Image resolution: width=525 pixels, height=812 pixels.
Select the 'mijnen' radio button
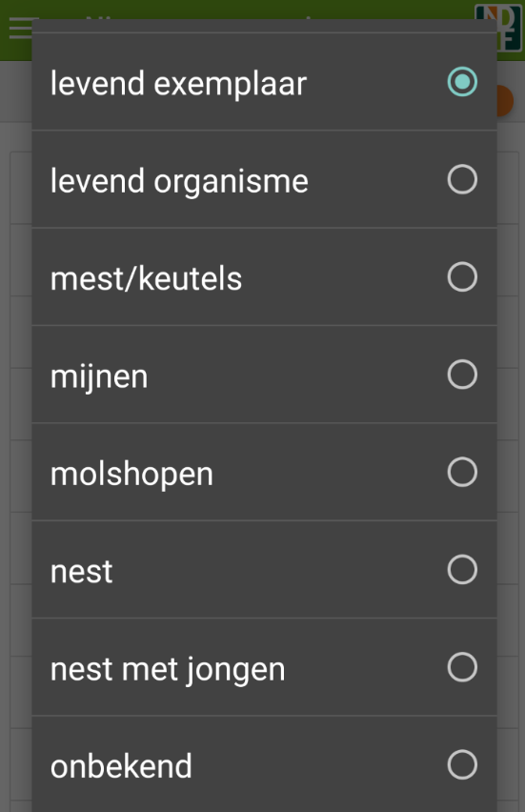462,374
